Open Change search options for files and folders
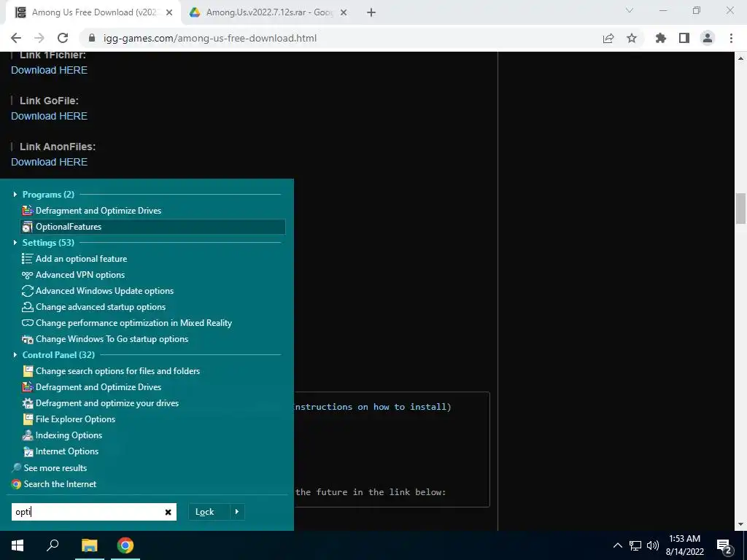This screenshot has width=747, height=560. pyautogui.click(x=111, y=371)
